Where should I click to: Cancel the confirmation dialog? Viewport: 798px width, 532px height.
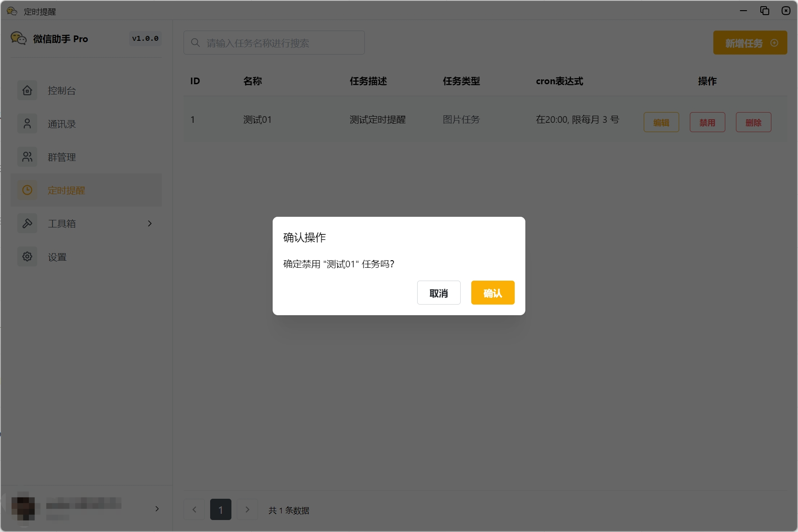pyautogui.click(x=438, y=293)
